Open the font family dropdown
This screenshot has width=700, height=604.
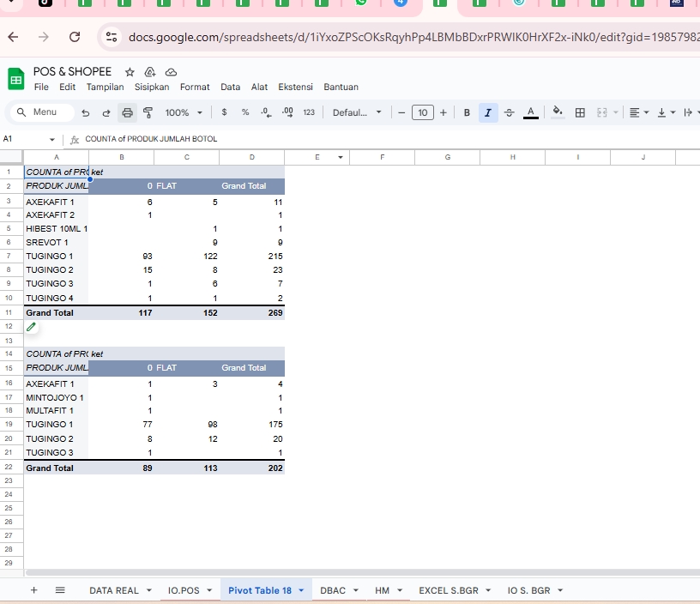pos(356,112)
